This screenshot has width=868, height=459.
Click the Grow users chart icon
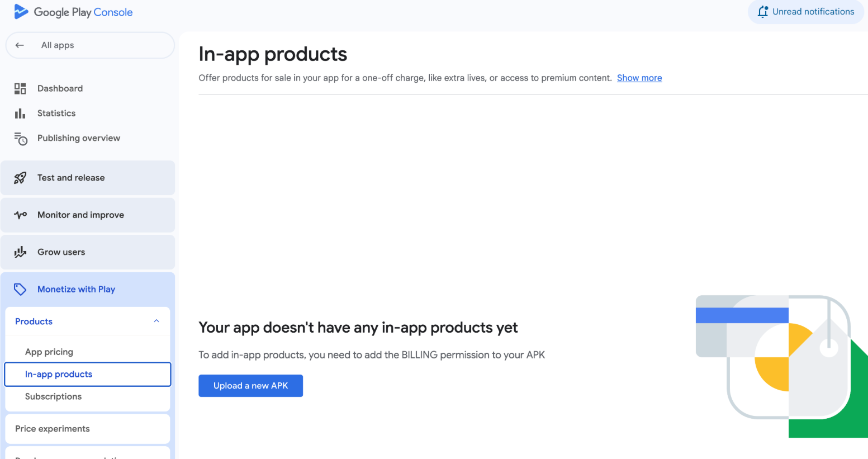coord(20,252)
